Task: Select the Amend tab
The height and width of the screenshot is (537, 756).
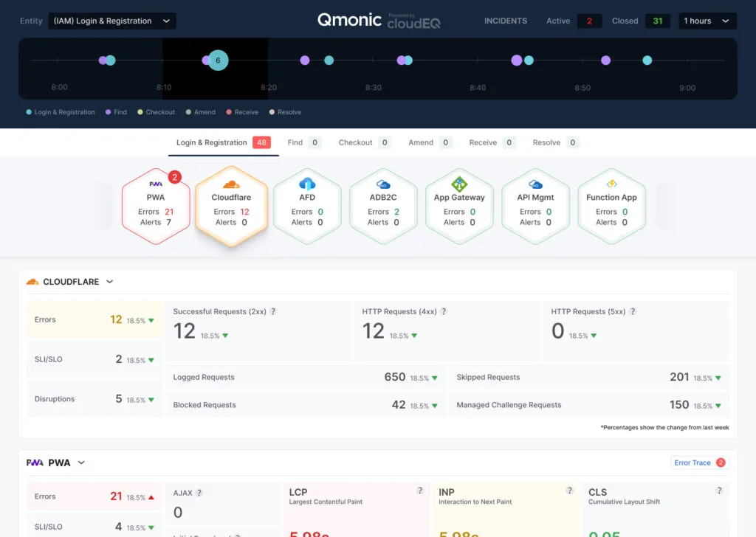Action: coord(423,142)
